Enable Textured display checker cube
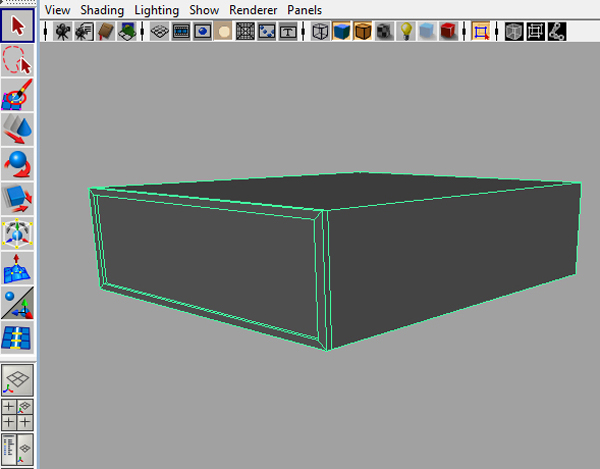Image resolution: width=600 pixels, height=469 pixels. (x=384, y=31)
